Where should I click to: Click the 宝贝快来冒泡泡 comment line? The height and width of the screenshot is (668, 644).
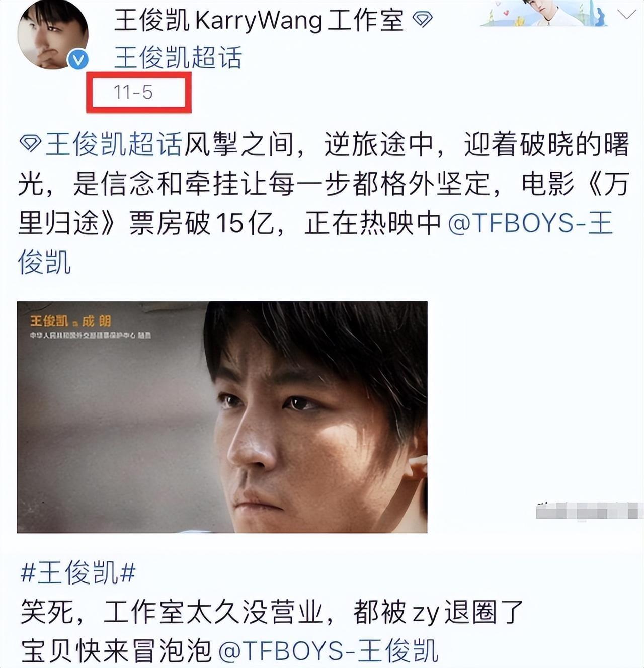pyautogui.click(x=116, y=651)
